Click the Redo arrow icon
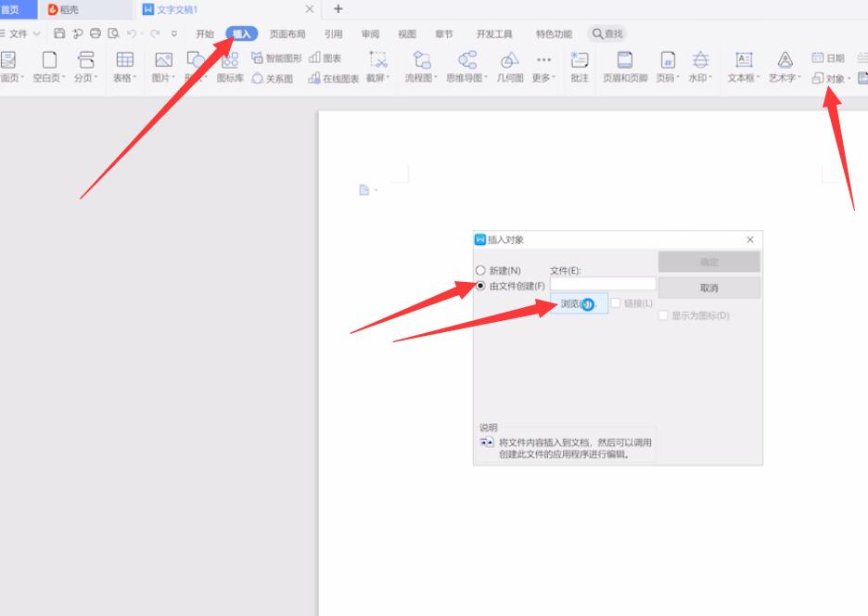 coord(156,33)
